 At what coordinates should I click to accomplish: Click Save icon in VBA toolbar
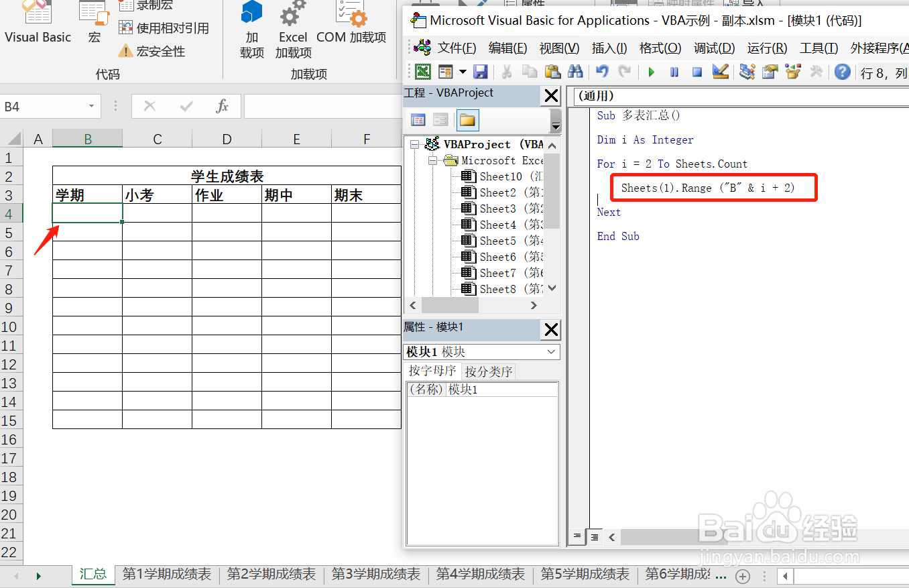(480, 72)
